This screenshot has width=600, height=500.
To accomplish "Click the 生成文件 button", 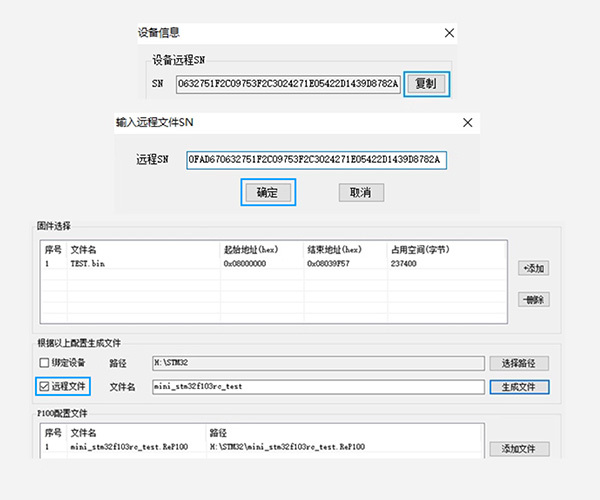I will (x=519, y=386).
